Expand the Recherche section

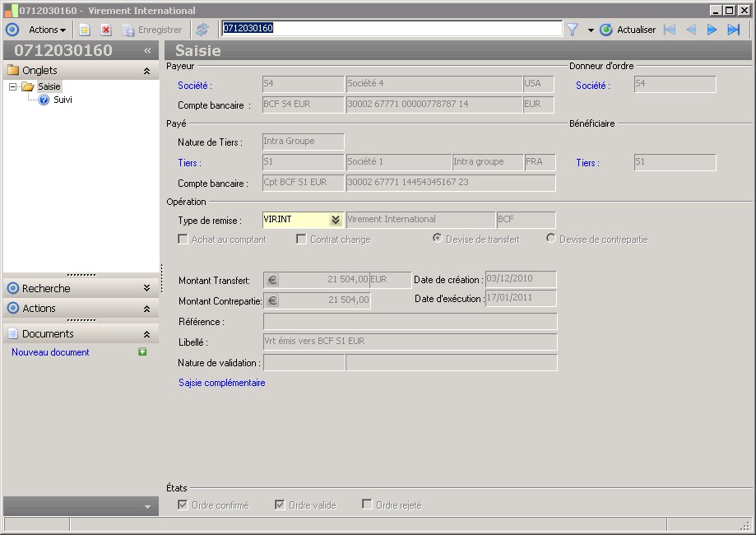point(146,288)
